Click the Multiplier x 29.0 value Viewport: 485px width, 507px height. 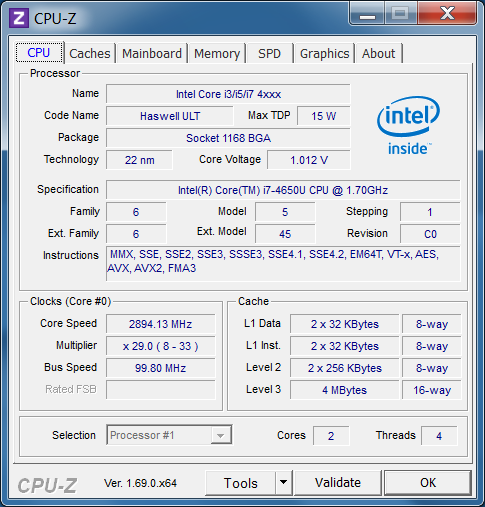tap(161, 346)
